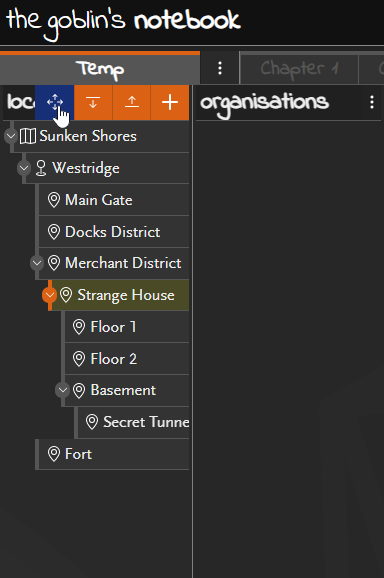The width and height of the screenshot is (384, 578).
Task: Collapse the Westridge node chevron
Action: coord(24,168)
